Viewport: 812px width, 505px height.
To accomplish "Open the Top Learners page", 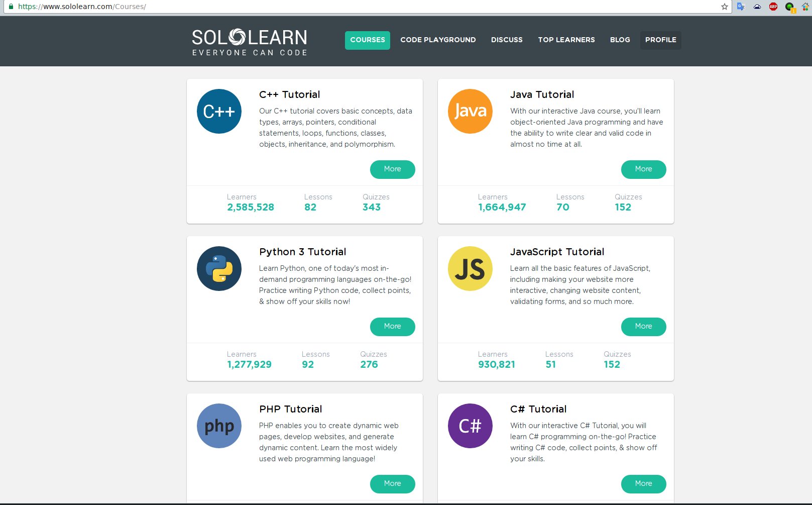I will [566, 40].
